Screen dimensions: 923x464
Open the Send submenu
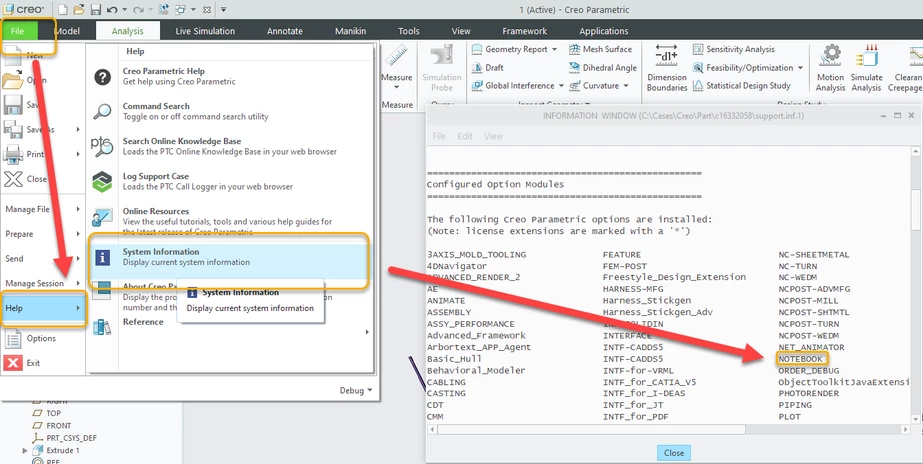pos(43,258)
